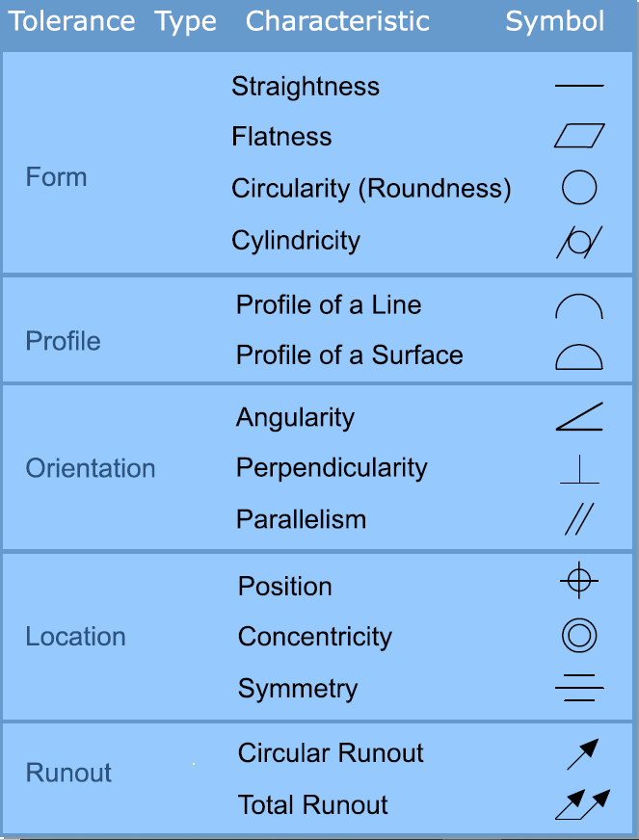Viewport: 639px width, 840px height.
Task: Select the Position crosshair symbol
Action: pos(579,582)
